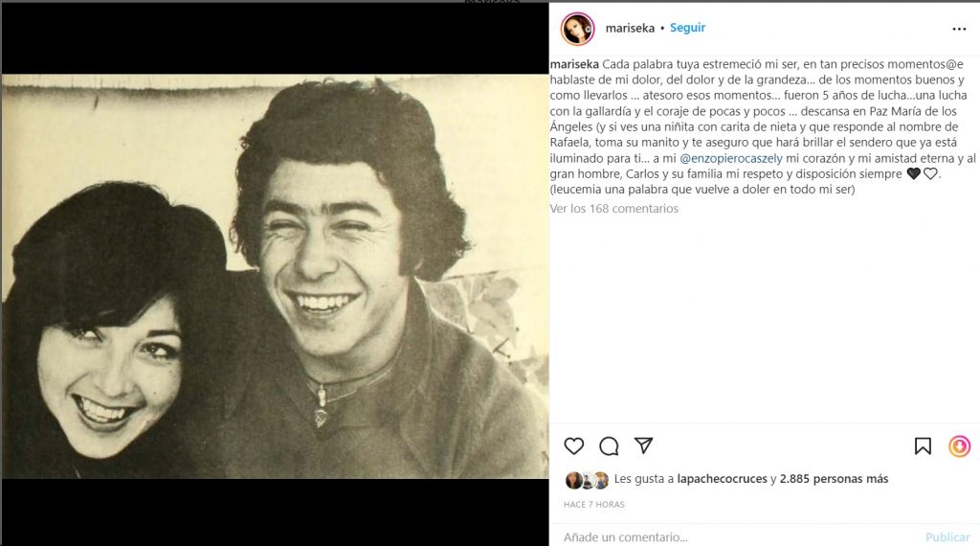Image resolution: width=980 pixels, height=546 pixels.
Task: Click the post caption text
Action: (x=763, y=127)
